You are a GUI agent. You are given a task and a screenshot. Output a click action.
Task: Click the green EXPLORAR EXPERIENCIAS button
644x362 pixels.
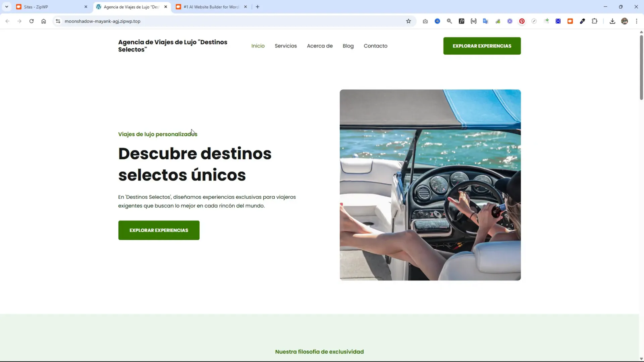(159, 230)
